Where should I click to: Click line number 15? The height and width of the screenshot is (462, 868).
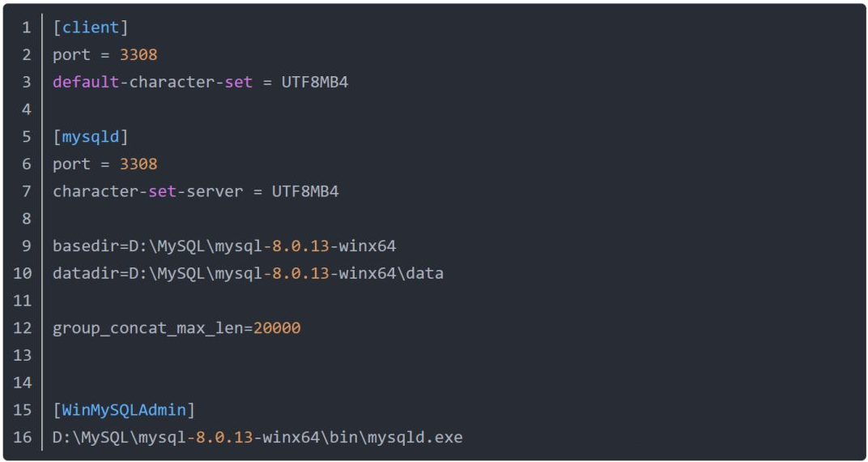click(x=22, y=410)
